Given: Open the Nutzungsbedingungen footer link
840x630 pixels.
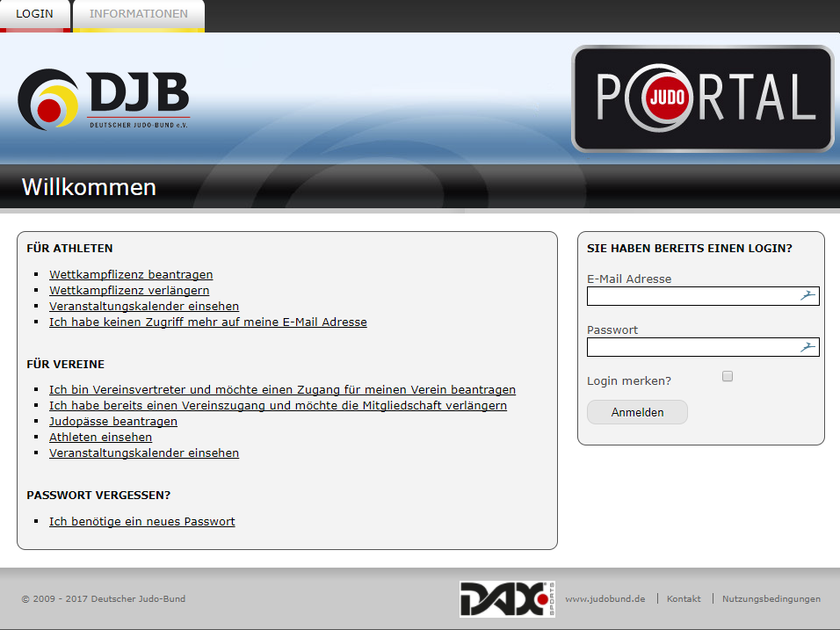Looking at the screenshot, I should click(771, 599).
